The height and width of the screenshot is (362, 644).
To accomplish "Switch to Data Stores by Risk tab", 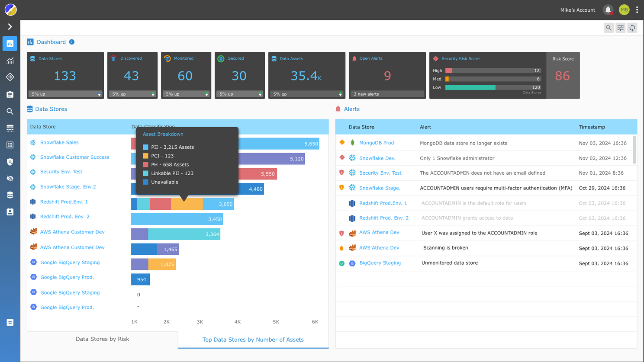I will 102,339.
